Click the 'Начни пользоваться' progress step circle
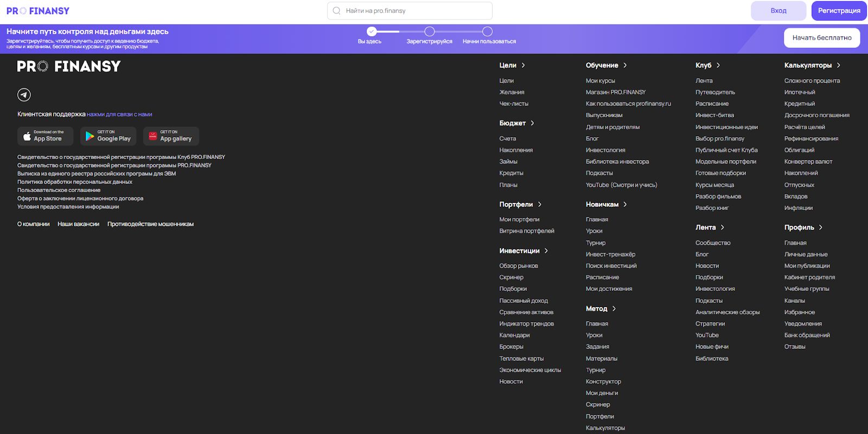868x434 pixels. (x=488, y=31)
